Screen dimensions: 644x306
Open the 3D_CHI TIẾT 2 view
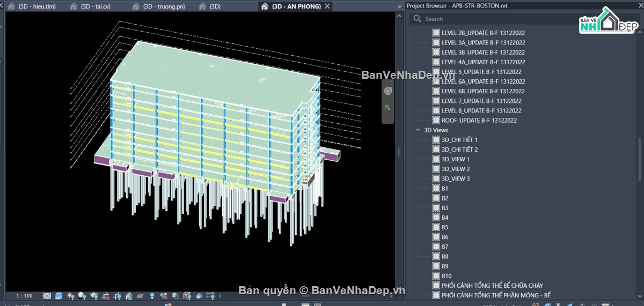tap(459, 150)
